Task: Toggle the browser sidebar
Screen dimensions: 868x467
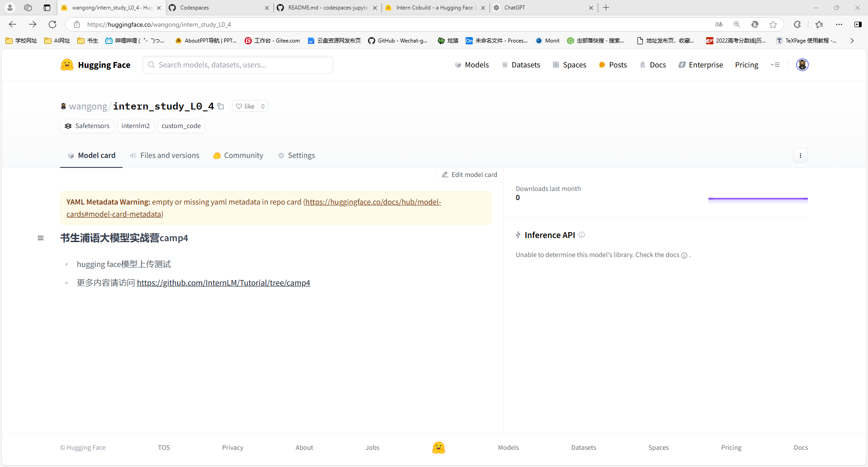Action: (858, 24)
